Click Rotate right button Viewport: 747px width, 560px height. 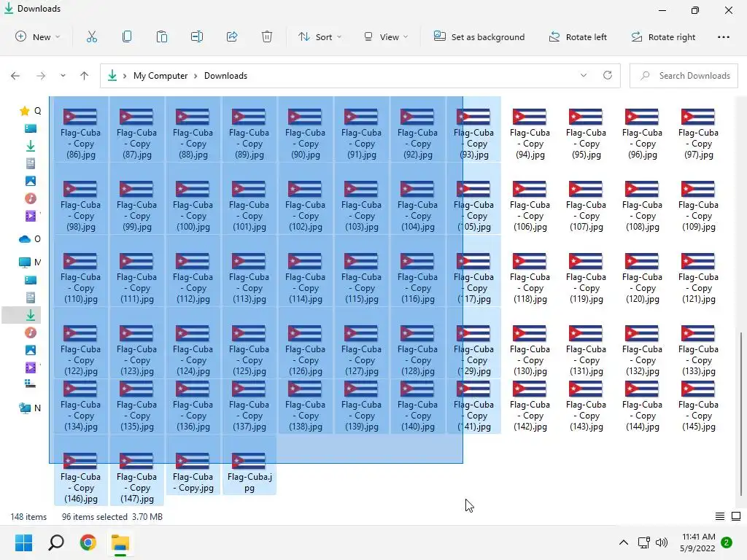(663, 36)
